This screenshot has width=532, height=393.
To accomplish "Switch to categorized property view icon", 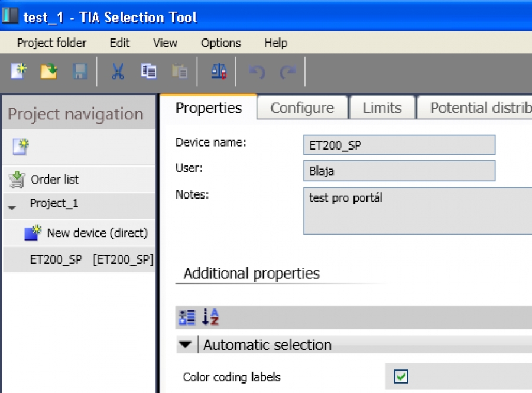I will [x=187, y=317].
